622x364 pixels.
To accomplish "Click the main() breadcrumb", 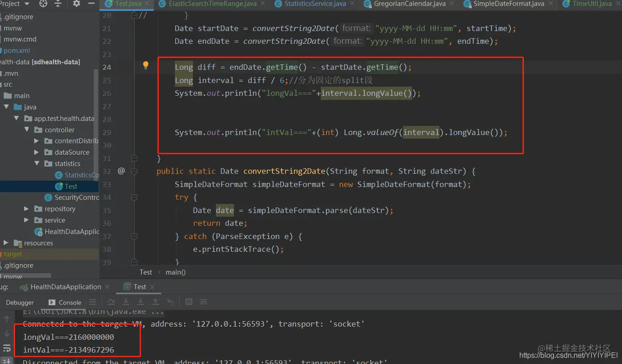I will [x=176, y=272].
